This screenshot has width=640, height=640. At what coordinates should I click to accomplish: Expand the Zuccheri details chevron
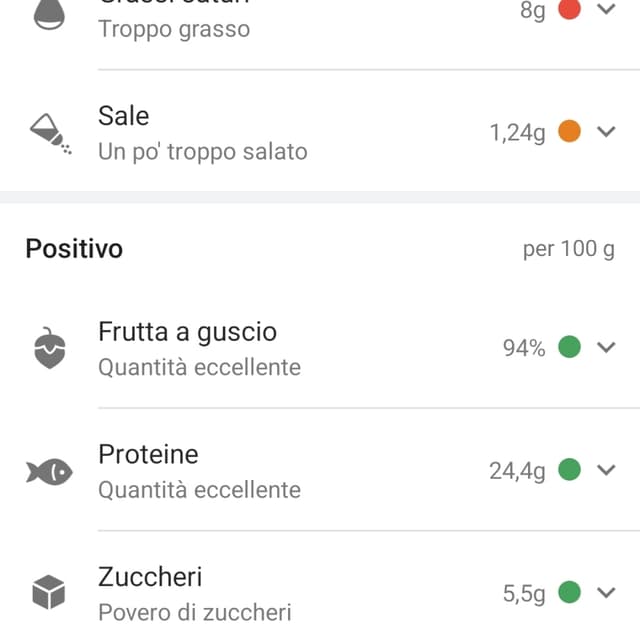[606, 592]
